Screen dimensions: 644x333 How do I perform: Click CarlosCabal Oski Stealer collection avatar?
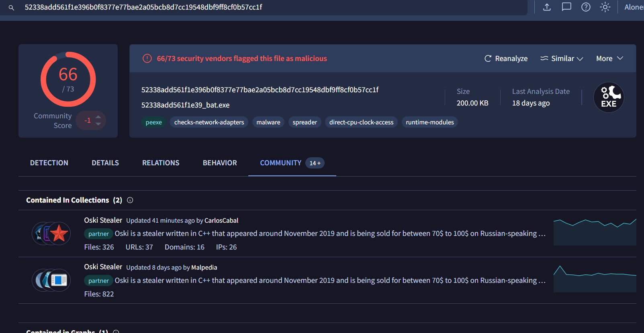pos(51,234)
